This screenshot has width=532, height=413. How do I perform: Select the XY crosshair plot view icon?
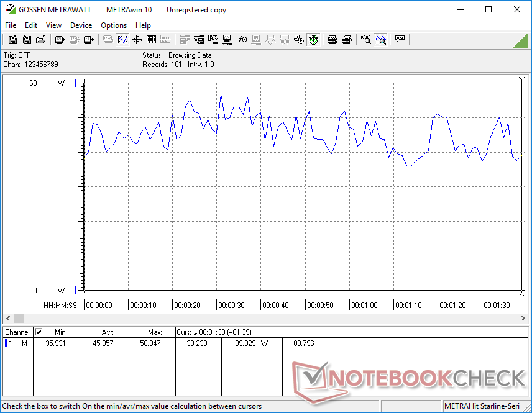pos(137,40)
